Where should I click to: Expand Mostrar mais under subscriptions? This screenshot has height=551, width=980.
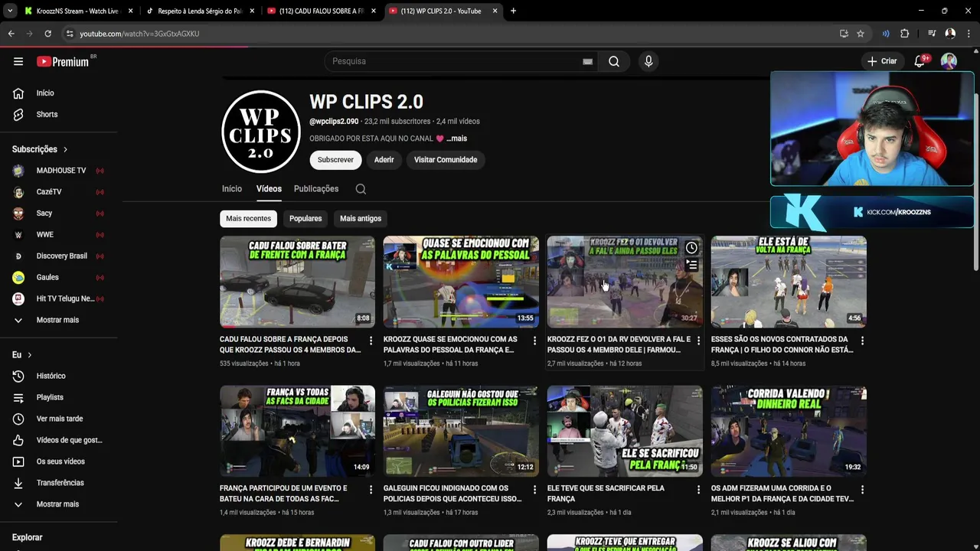pyautogui.click(x=59, y=320)
